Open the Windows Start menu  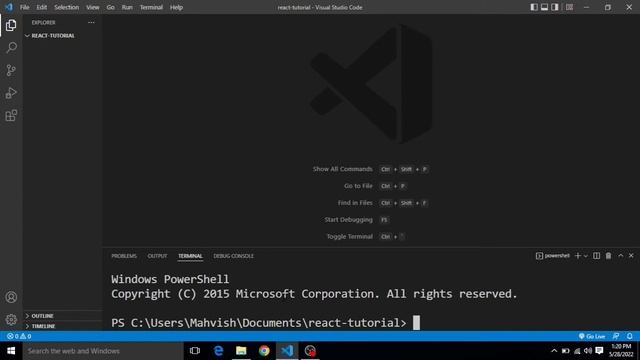(x=11, y=351)
